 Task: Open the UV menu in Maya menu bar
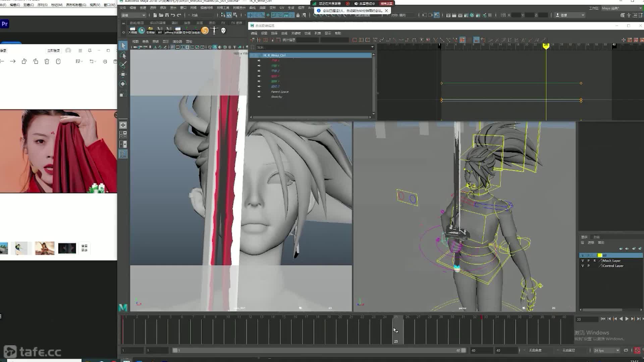(x=282, y=8)
